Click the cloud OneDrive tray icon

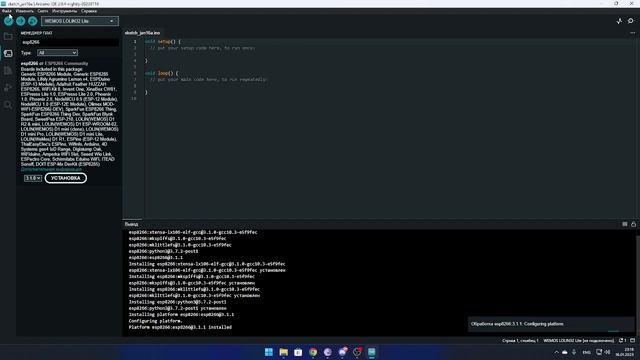pos(564,352)
